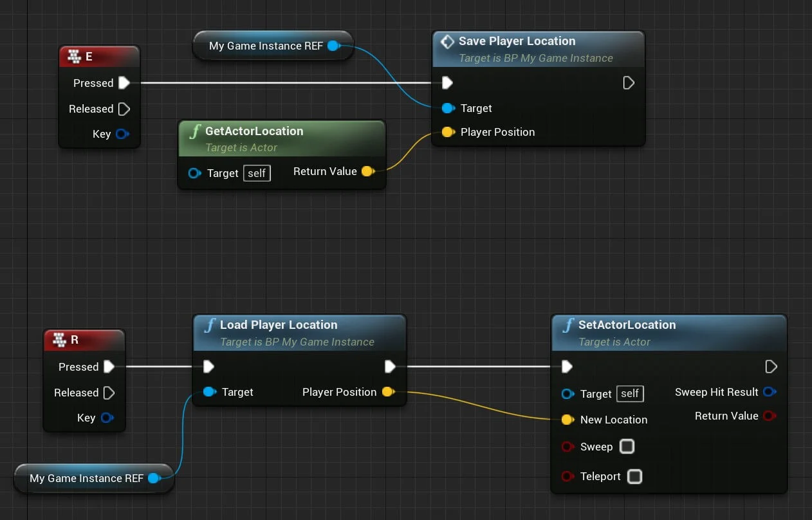Click Save Player Location input exec pin

(x=447, y=83)
